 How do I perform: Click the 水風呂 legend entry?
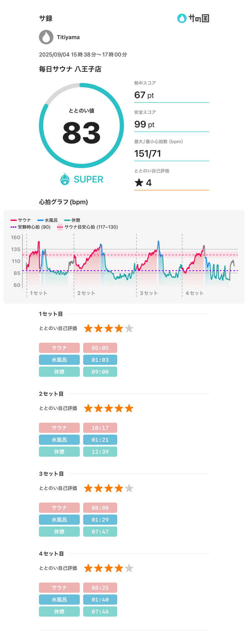click(47, 220)
